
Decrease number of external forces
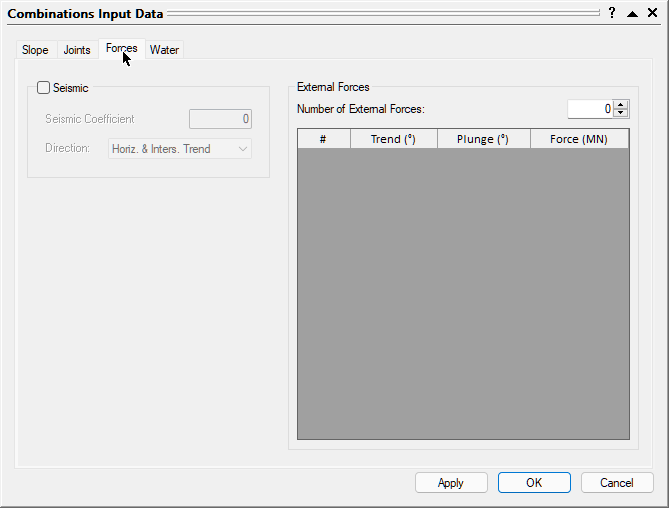click(x=621, y=113)
